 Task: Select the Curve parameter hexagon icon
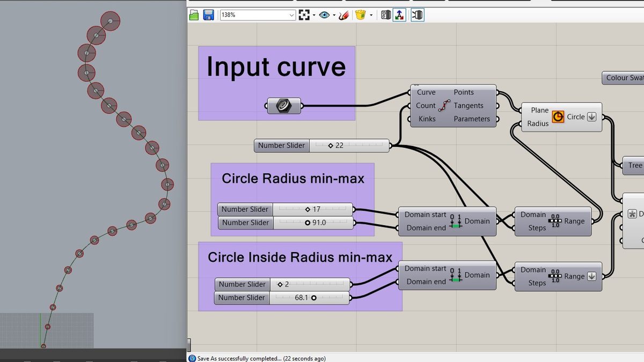coord(284,106)
